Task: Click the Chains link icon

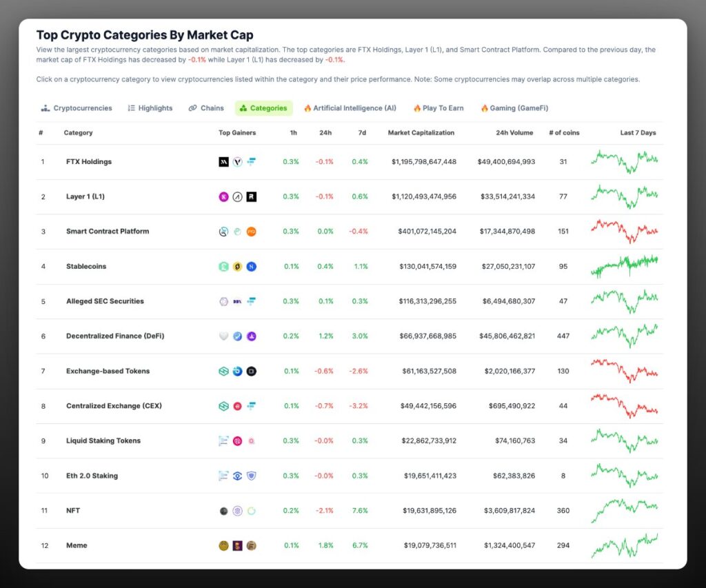Action: [x=193, y=108]
